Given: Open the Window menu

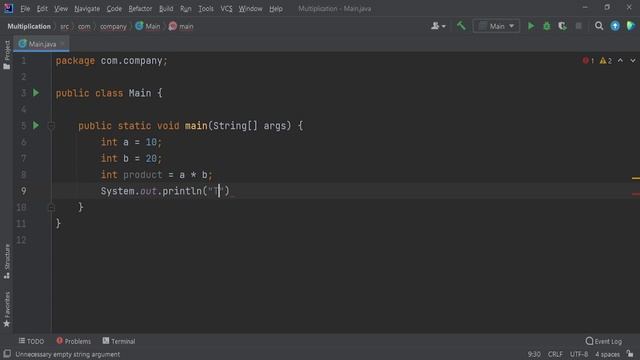Looking at the screenshot, I should click(x=250, y=9).
